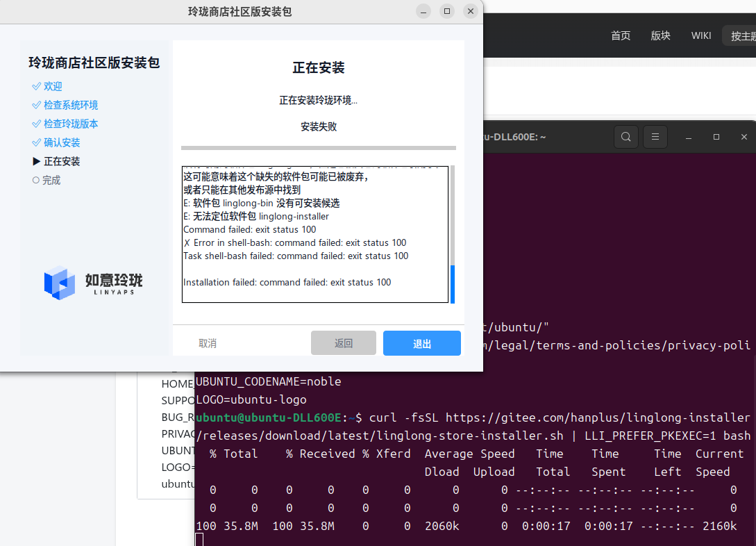Click the 取消 cancel button
The width and height of the screenshot is (756, 546).
click(x=208, y=343)
